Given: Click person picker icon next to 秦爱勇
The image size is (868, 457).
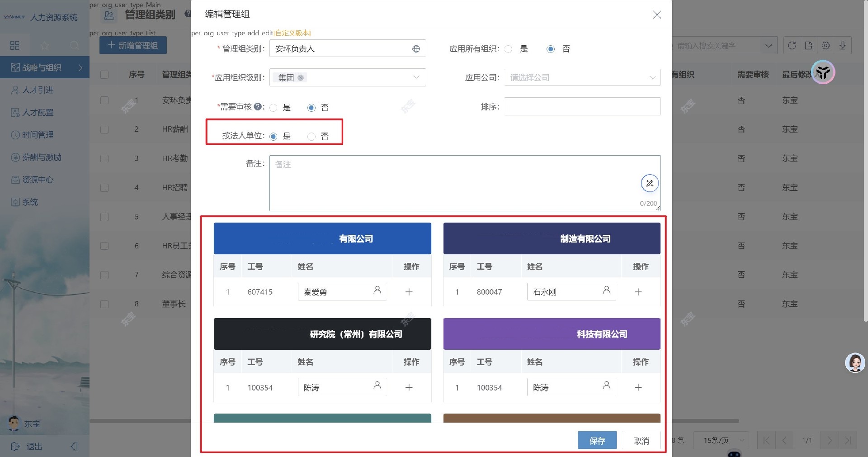Looking at the screenshot, I should coord(377,291).
